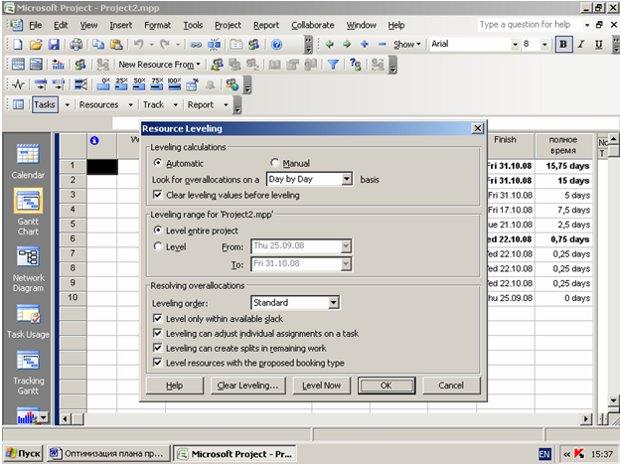Open the Arial font name dropdown
The image size is (620, 464).
pos(515,44)
